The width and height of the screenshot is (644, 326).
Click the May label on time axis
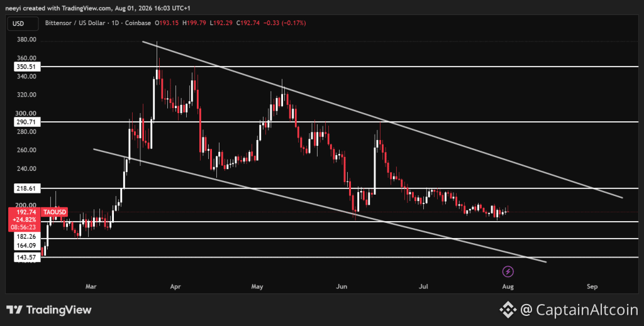pyautogui.click(x=257, y=286)
